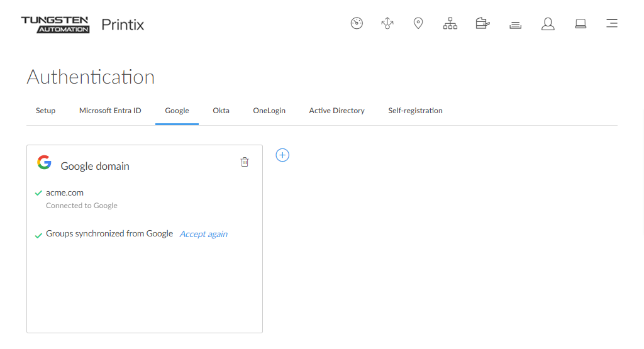Open the Okta tab
The image size is (644, 349).
tap(221, 111)
